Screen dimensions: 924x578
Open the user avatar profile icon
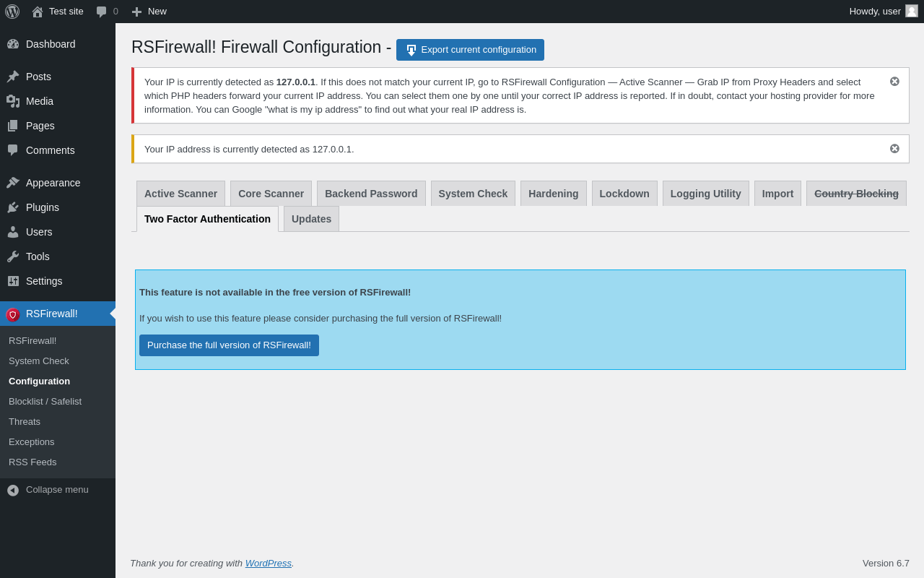point(912,11)
